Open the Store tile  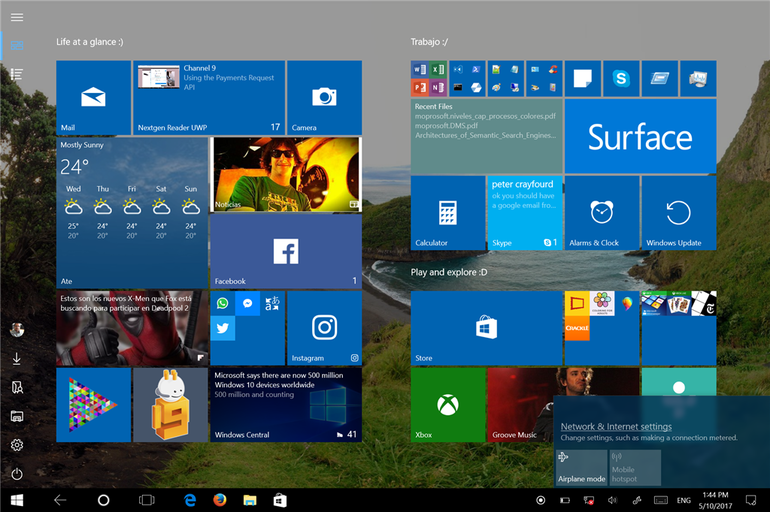[x=486, y=328]
